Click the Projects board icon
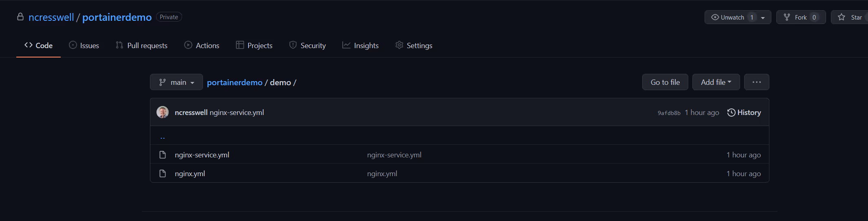This screenshot has height=221, width=868. click(240, 45)
